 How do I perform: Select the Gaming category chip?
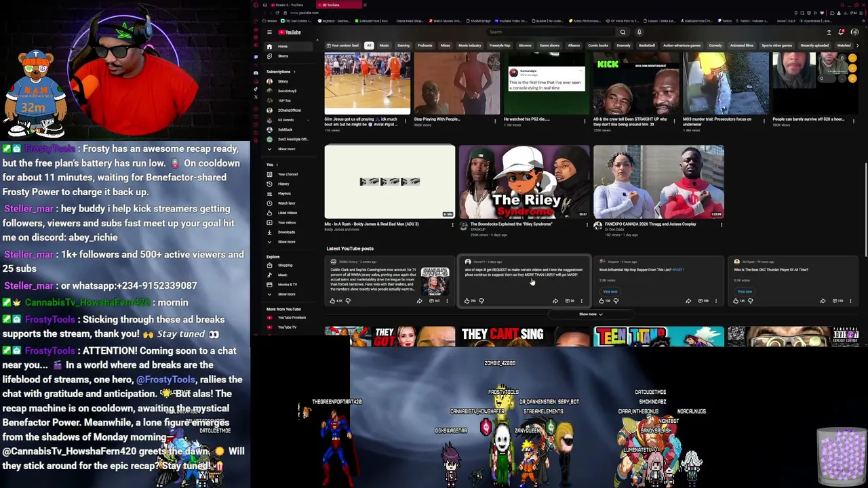[x=403, y=45]
